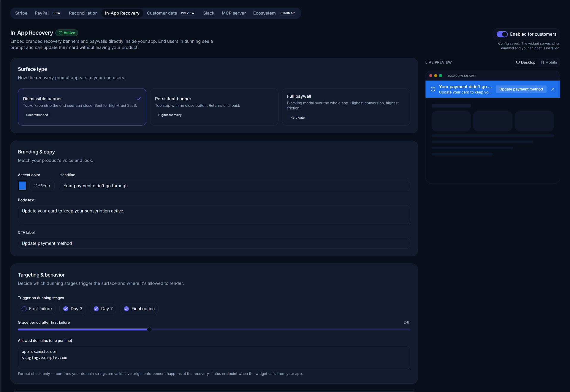Uncheck the Day 3 dunning stage
Screen dimensions: 570x392
coord(73,309)
